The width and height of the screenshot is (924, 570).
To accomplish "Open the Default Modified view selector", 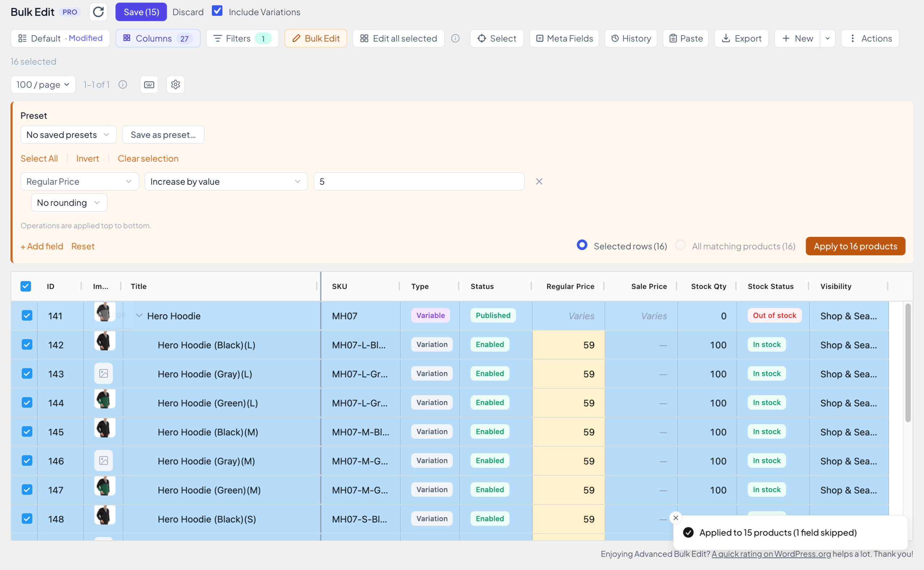I will 60,39.
